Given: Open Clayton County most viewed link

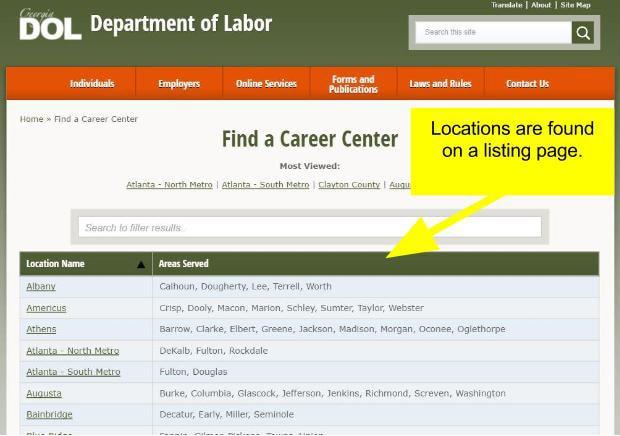Looking at the screenshot, I should 349,185.
